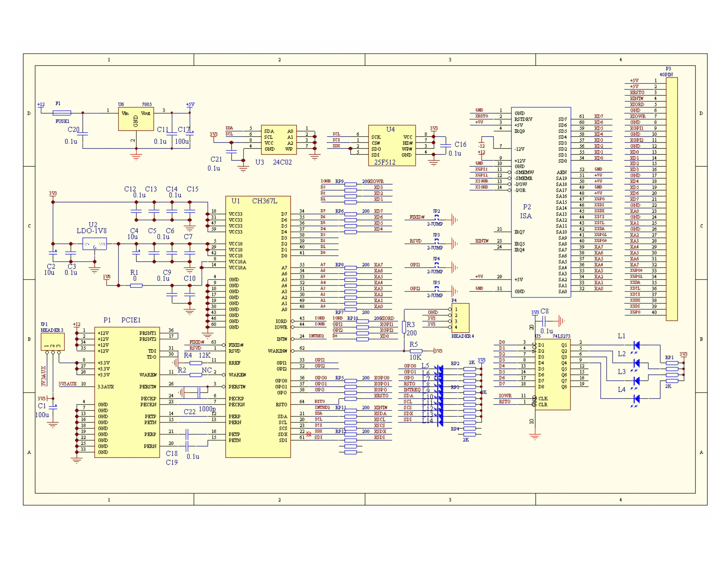This screenshot has height=563, width=728.
Task: Click the 'C20' designator
Action: tap(74, 130)
